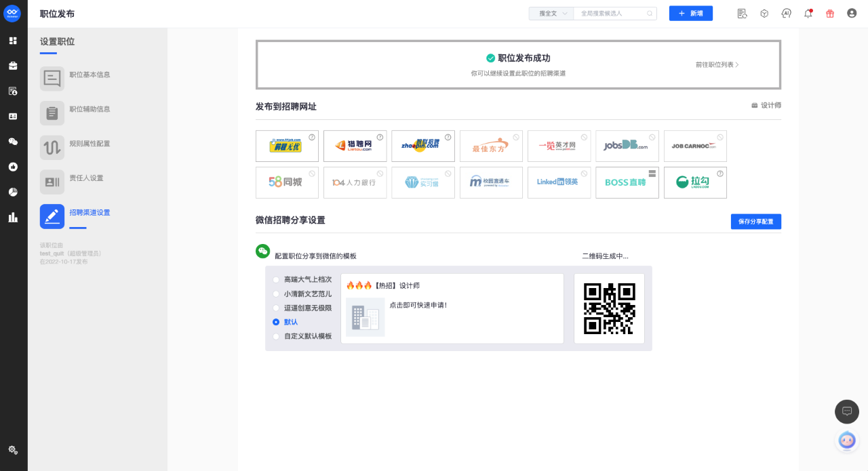This screenshot has height=471, width=868.
Task: Follow the 前往职位列表 link
Action: [717, 65]
